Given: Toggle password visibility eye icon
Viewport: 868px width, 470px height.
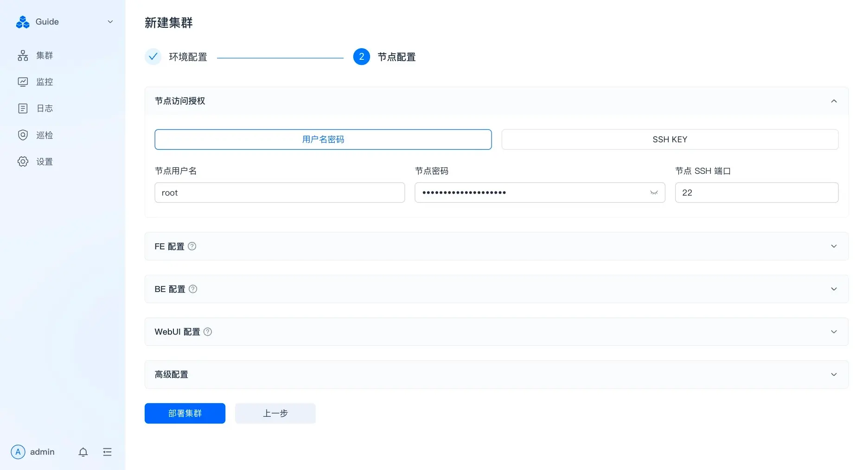Looking at the screenshot, I should (x=654, y=193).
